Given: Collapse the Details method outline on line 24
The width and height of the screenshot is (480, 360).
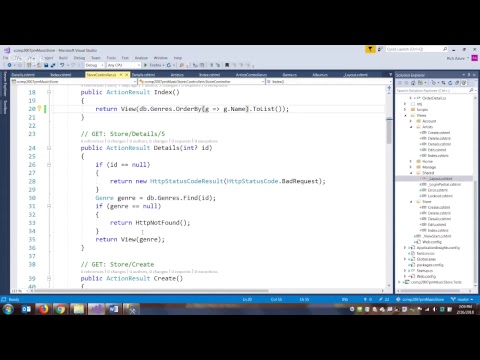Looking at the screenshot, I should pyautogui.click(x=49, y=148).
